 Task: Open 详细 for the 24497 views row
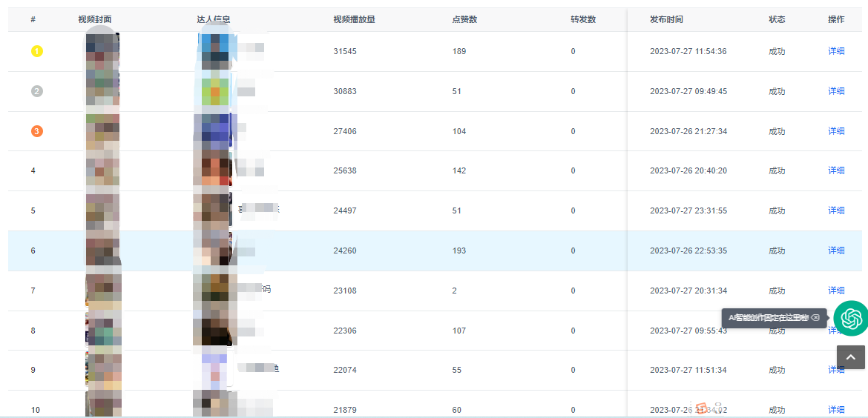click(836, 210)
